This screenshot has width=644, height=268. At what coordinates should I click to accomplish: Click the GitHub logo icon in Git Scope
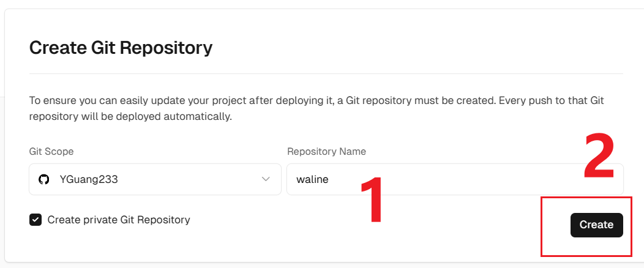(43, 179)
